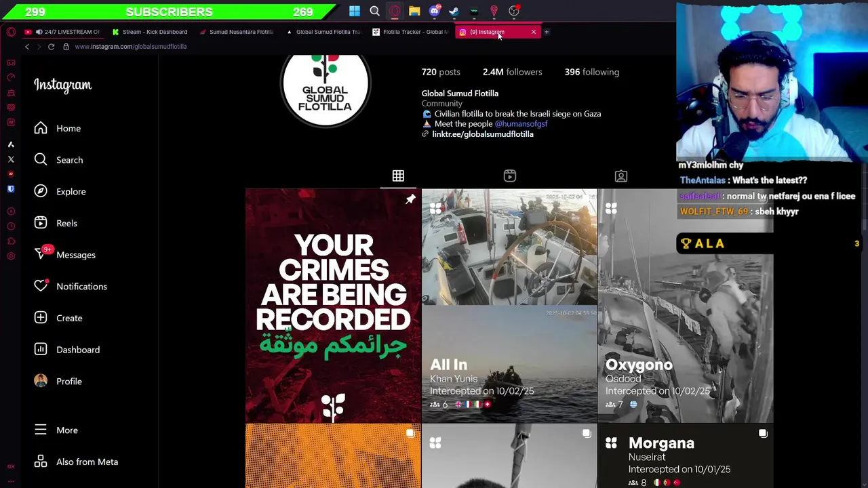
Task: View the 396 following list
Action: click(x=592, y=72)
